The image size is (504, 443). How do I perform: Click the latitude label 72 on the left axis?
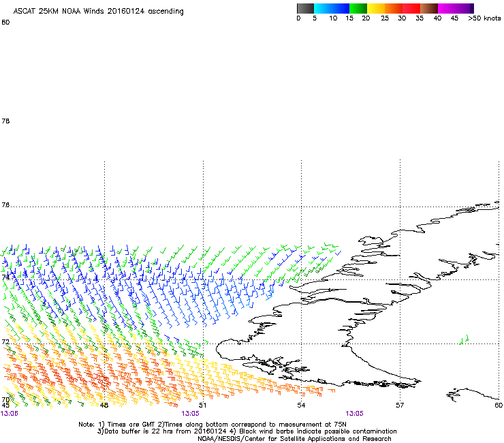[5, 341]
